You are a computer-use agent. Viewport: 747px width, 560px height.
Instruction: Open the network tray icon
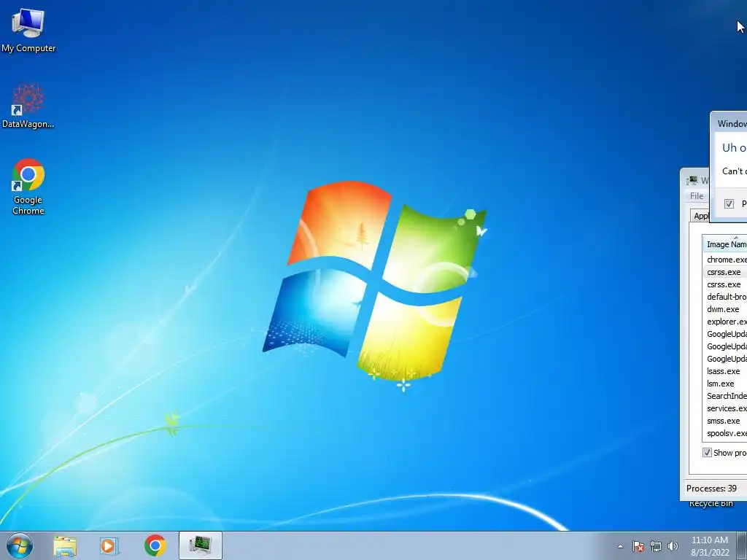tap(656, 546)
